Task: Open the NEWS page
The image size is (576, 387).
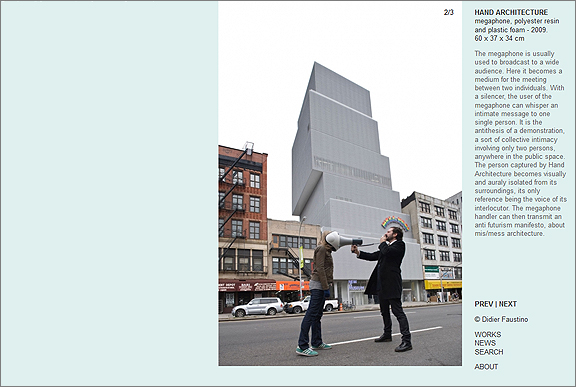Action: coord(485,343)
